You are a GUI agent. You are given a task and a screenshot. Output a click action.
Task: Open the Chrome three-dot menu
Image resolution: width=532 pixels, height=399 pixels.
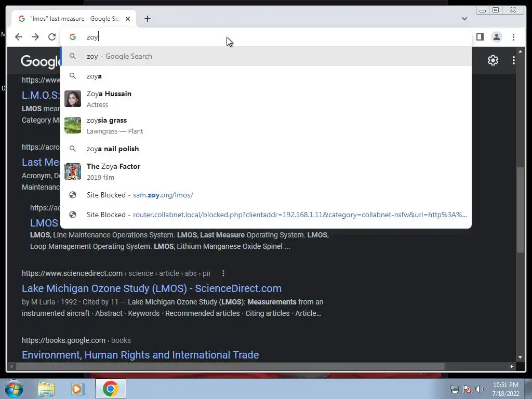click(x=513, y=37)
